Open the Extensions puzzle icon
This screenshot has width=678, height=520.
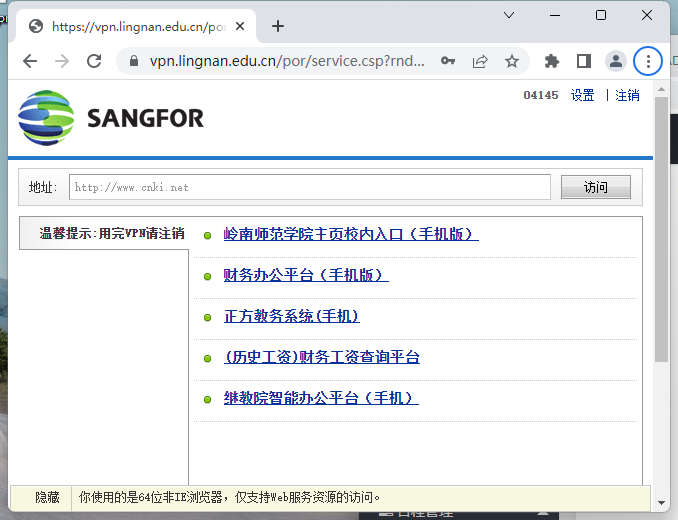coord(551,61)
